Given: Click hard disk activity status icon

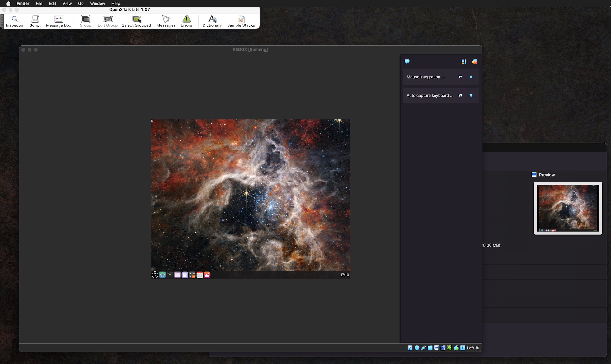Looking at the screenshot, I should pos(410,348).
